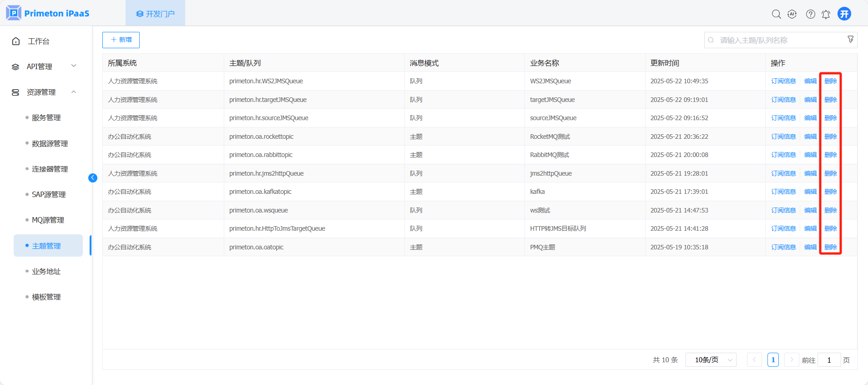The image size is (868, 385).
Task: Click the user avatar icon
Action: [x=844, y=14]
